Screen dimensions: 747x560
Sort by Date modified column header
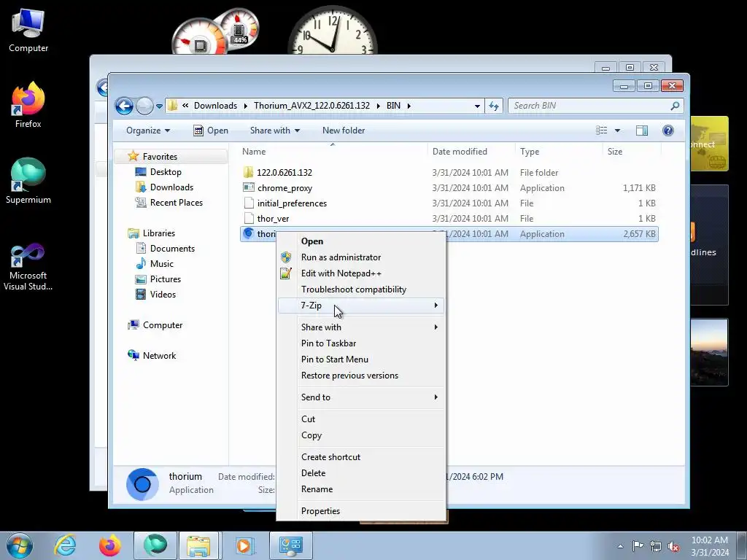click(471, 152)
